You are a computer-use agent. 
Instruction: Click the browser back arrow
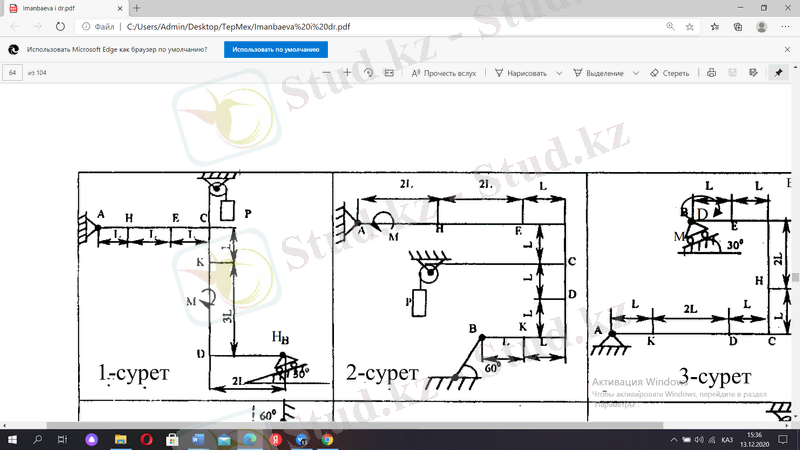pos(14,27)
